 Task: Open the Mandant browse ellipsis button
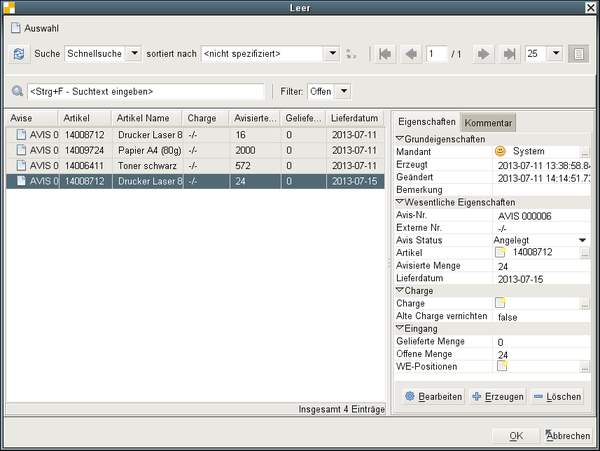click(x=584, y=152)
